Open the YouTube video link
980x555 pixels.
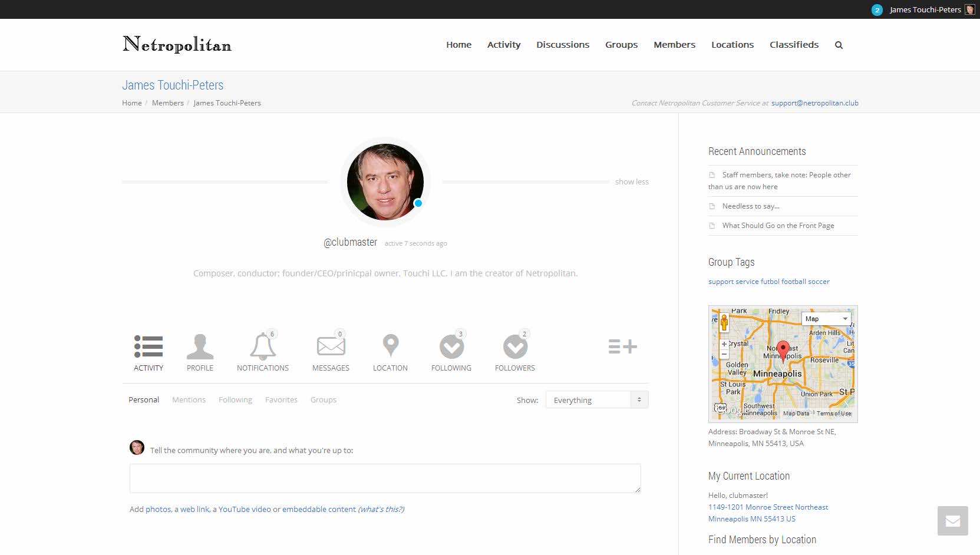245,509
